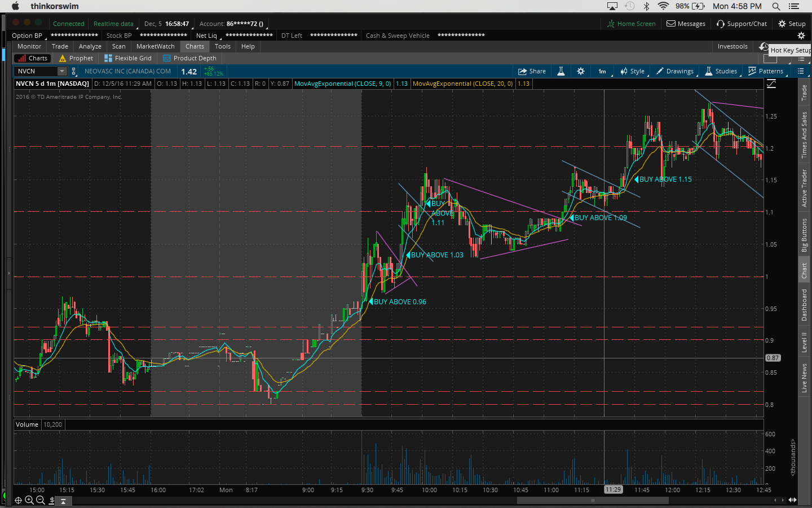
Task: Open the Charts subtab with bar icon
Action: point(32,58)
